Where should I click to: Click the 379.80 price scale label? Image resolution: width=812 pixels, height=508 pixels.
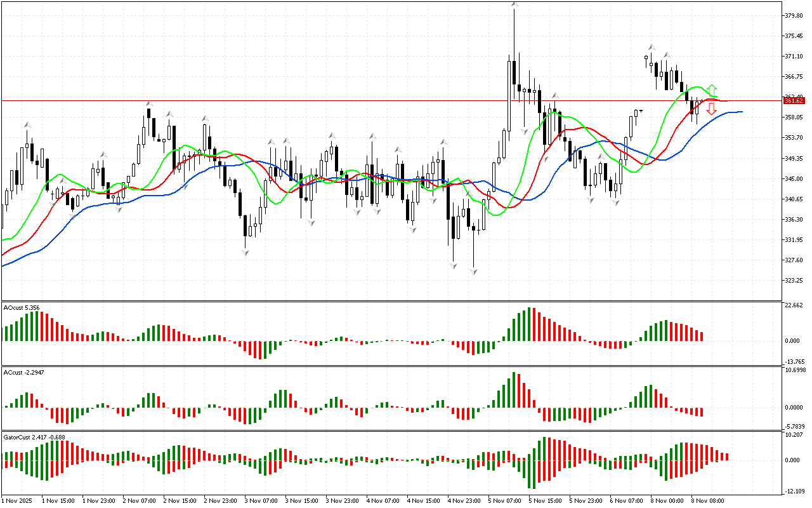point(794,16)
